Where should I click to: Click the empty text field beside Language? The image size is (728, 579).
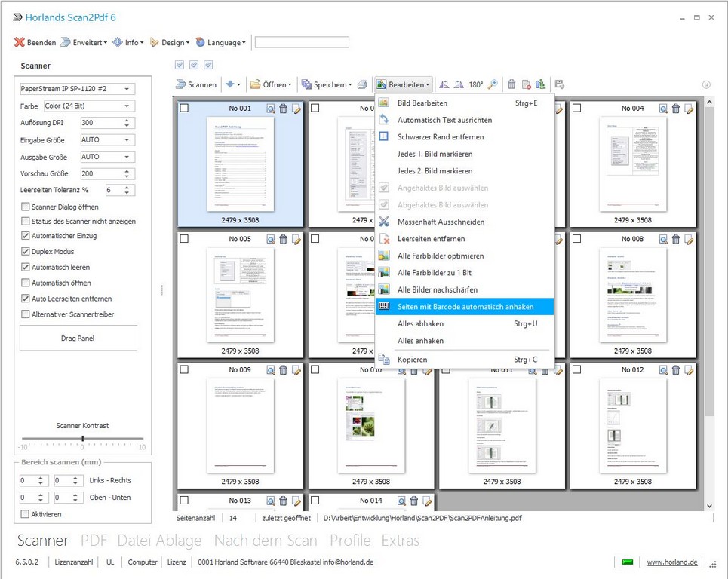(302, 43)
